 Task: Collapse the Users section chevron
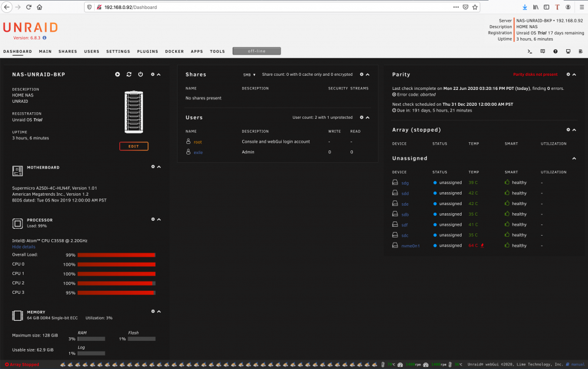(367, 118)
